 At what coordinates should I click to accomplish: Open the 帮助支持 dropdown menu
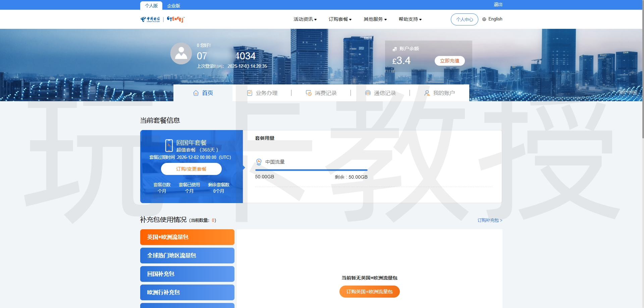tap(410, 19)
